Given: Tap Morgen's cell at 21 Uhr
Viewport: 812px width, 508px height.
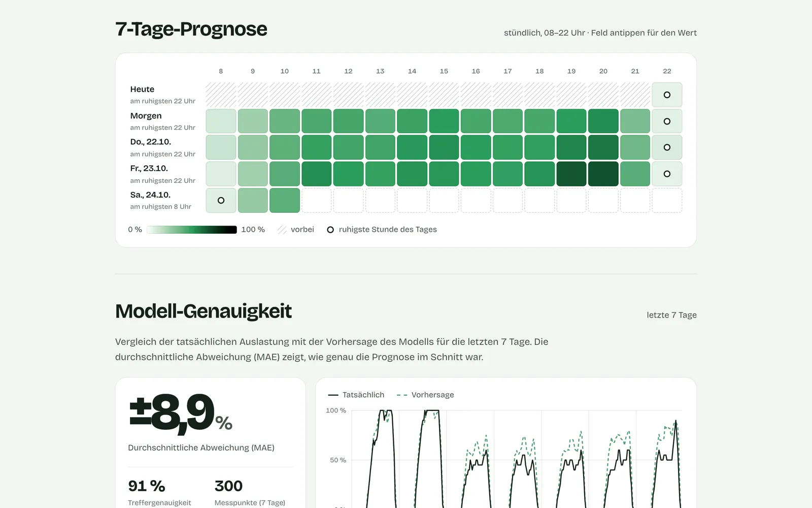Looking at the screenshot, I should (635, 121).
